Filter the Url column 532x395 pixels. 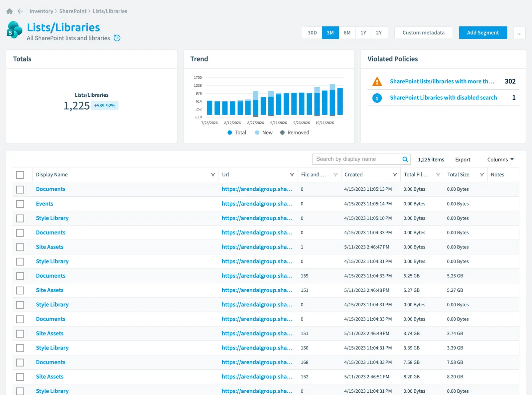point(292,175)
